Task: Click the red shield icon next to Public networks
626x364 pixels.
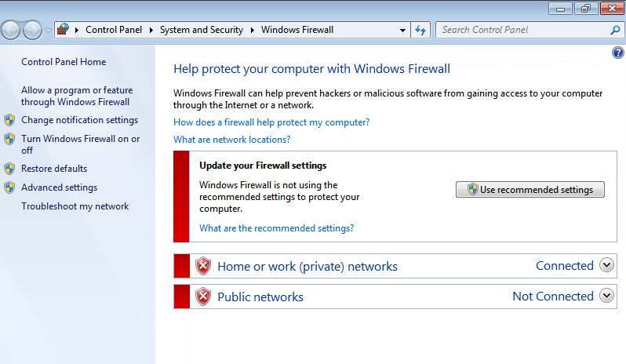Action: click(x=203, y=297)
